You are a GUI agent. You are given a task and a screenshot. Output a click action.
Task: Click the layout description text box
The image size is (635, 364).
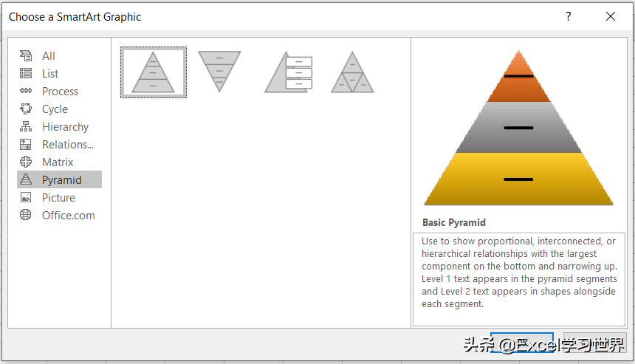click(x=519, y=279)
